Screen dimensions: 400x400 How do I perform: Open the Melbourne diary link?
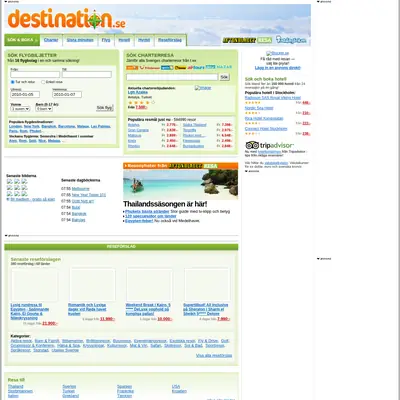(81, 189)
